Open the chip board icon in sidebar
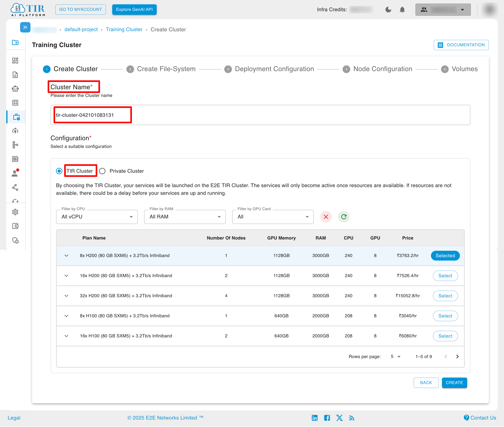 pyautogui.click(x=15, y=159)
